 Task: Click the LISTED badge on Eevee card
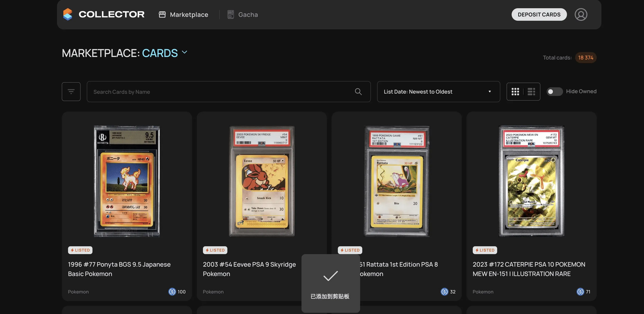(215, 250)
